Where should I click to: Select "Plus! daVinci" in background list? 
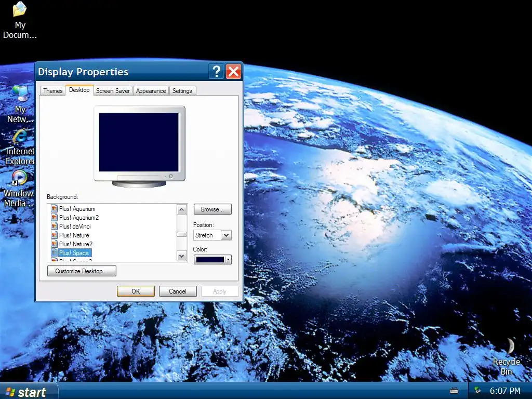pyautogui.click(x=75, y=227)
